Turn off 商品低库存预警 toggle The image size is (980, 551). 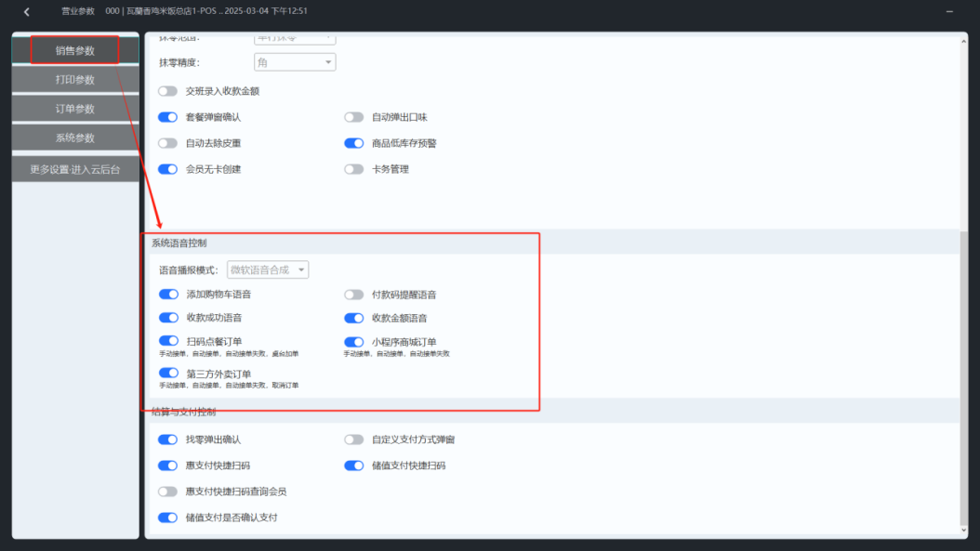353,143
